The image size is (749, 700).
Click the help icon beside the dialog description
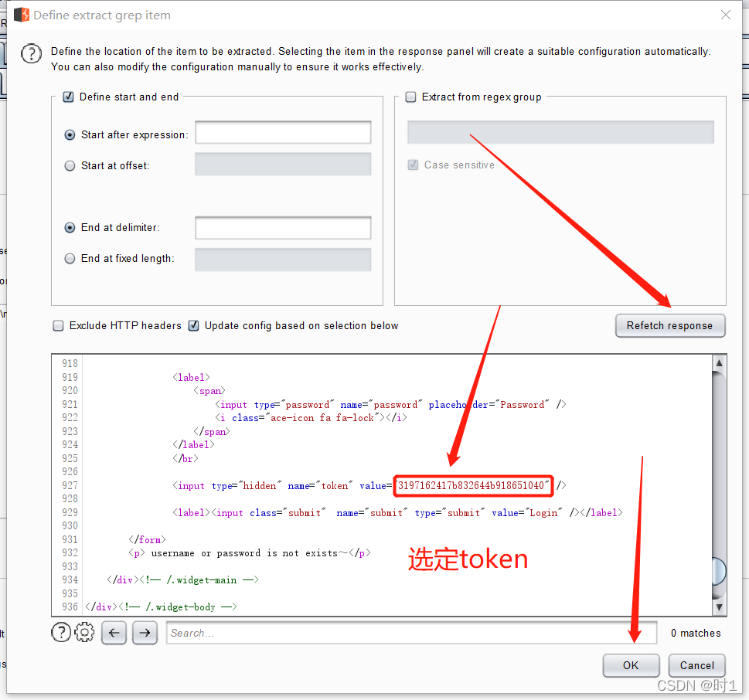point(31,53)
